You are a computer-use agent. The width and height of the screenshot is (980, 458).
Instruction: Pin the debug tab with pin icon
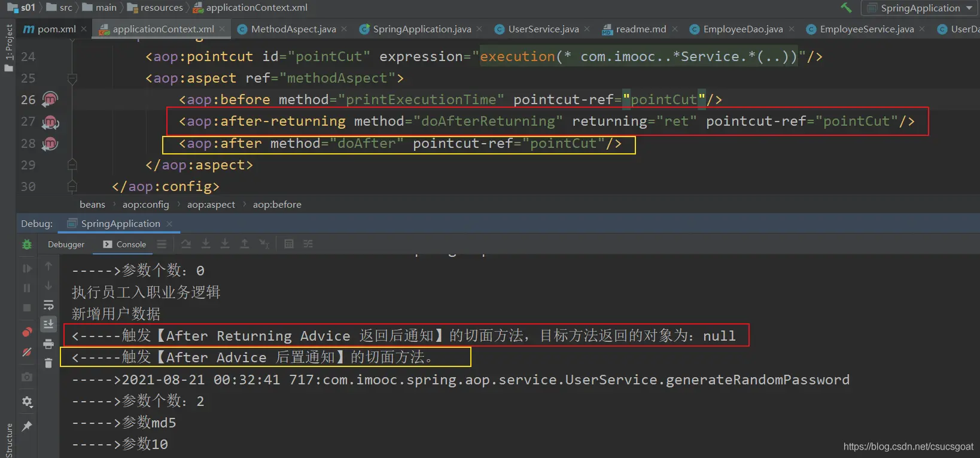pyautogui.click(x=27, y=426)
